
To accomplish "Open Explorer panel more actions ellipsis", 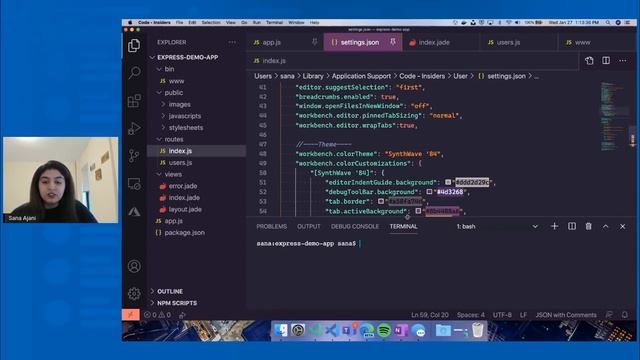I will 232,42.
